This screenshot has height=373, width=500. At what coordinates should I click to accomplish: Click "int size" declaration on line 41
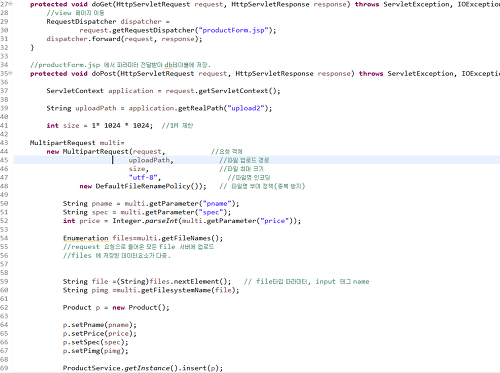[63, 126]
